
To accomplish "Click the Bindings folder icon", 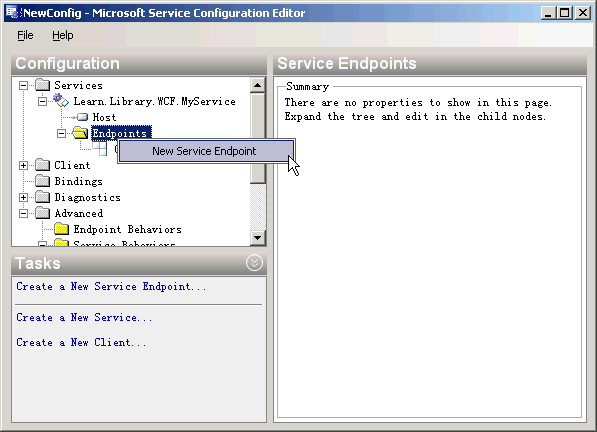I will coord(43,181).
